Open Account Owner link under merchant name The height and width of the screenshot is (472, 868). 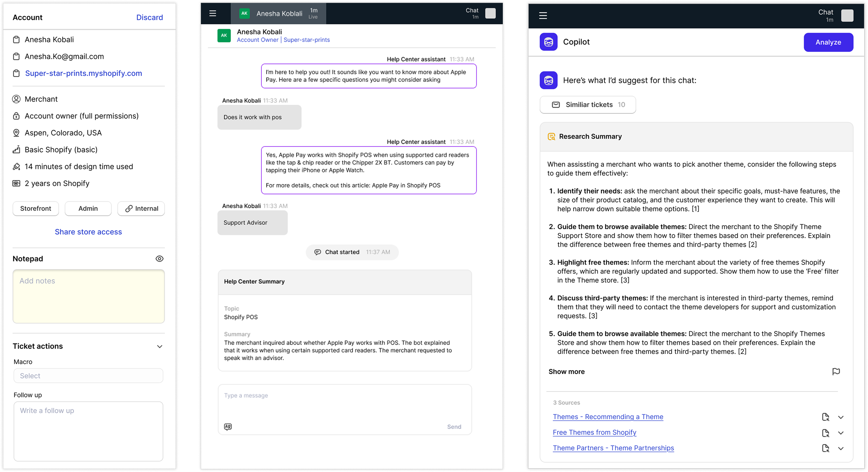point(257,40)
